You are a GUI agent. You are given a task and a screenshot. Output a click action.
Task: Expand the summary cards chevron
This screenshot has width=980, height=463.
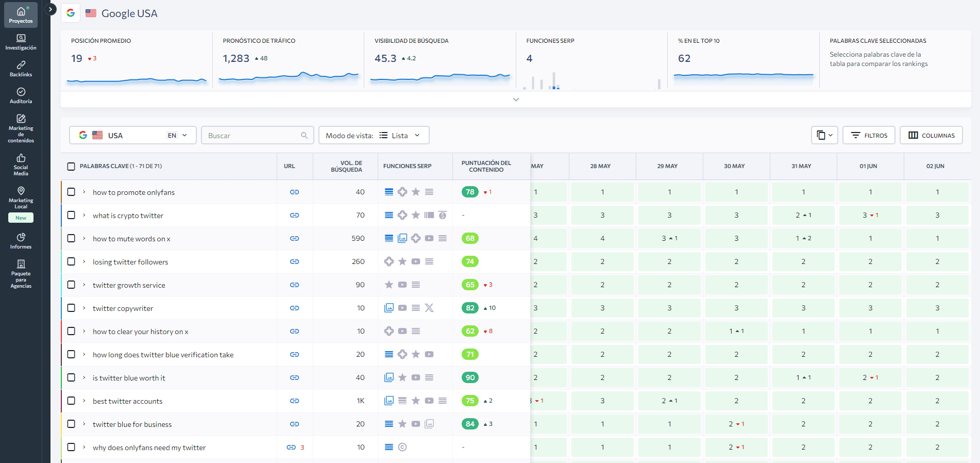click(x=516, y=100)
